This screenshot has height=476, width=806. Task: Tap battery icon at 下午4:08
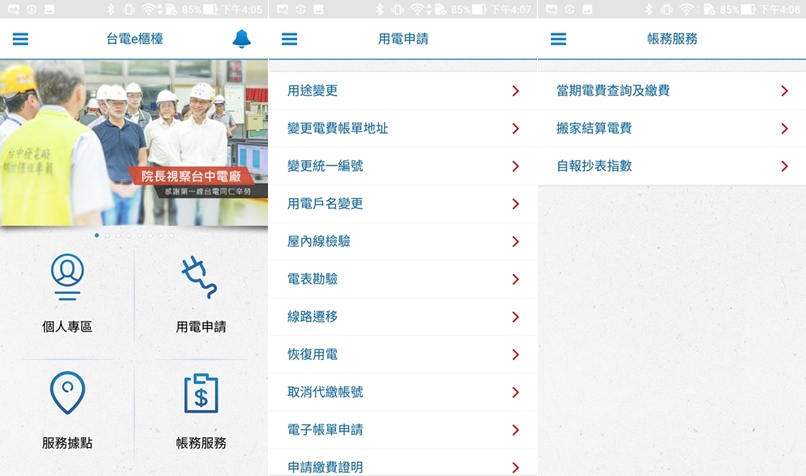coord(749,9)
